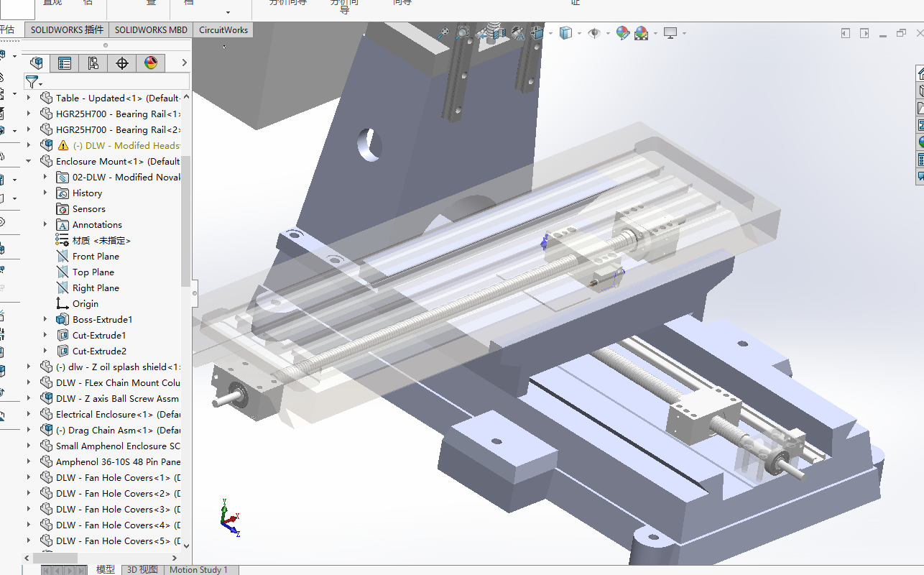Open the filter dropdown arrow

point(41,85)
